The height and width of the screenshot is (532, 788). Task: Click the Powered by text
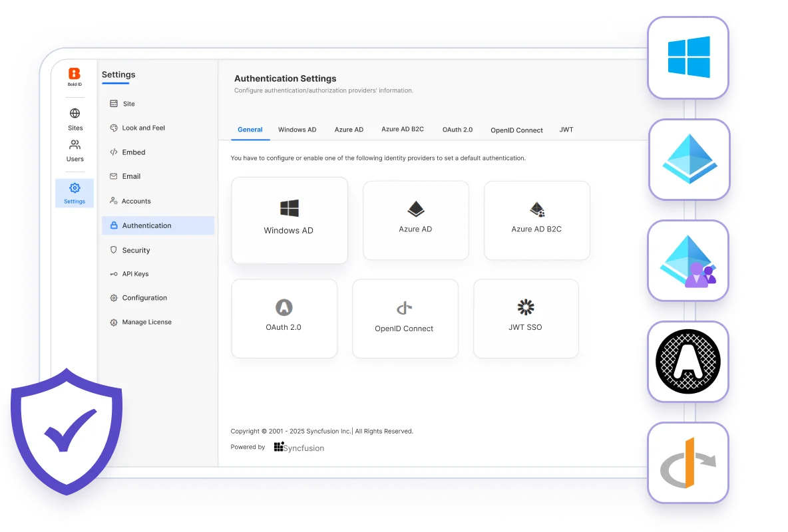pos(248,447)
